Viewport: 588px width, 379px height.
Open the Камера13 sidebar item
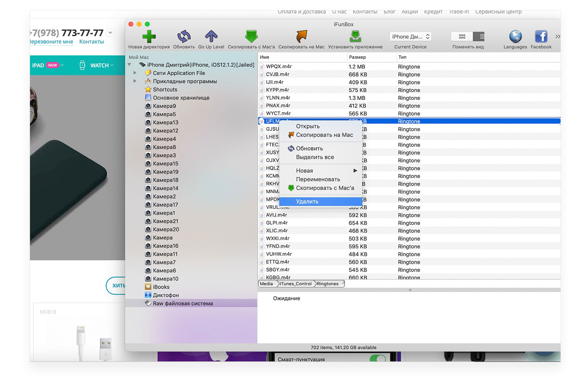165,122
